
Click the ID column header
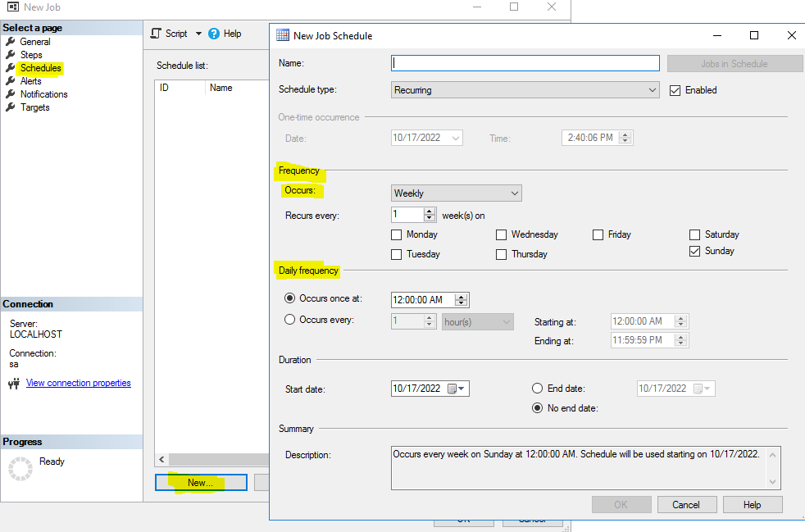[180, 88]
